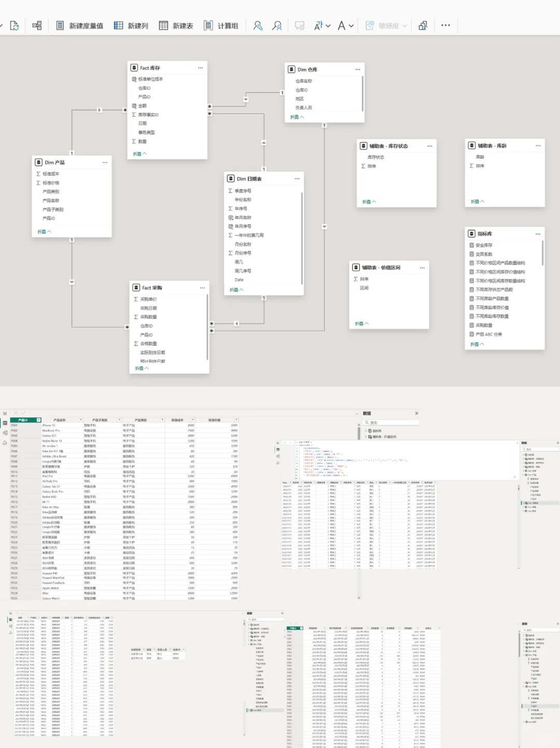Viewport: 560px width, 748px height.
Task: Click 新建列 to add a column
Action: tap(131, 25)
